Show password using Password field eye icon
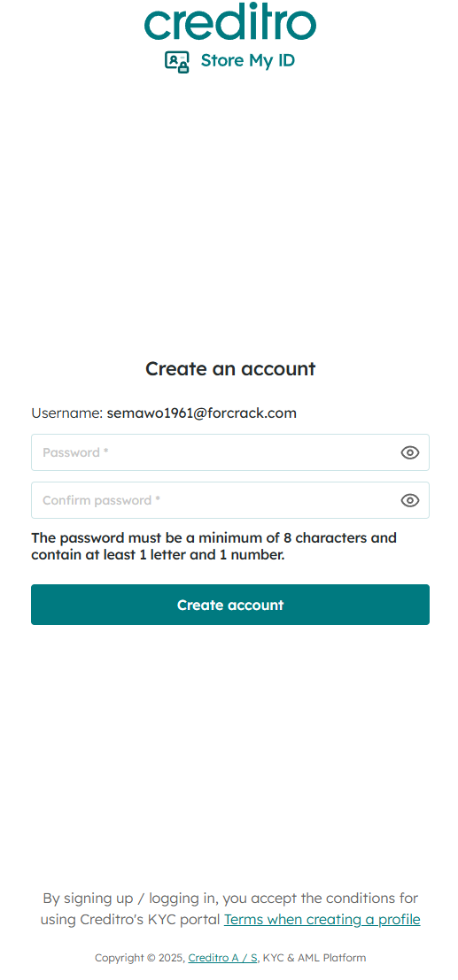This screenshot has height=980, width=458. coord(410,452)
